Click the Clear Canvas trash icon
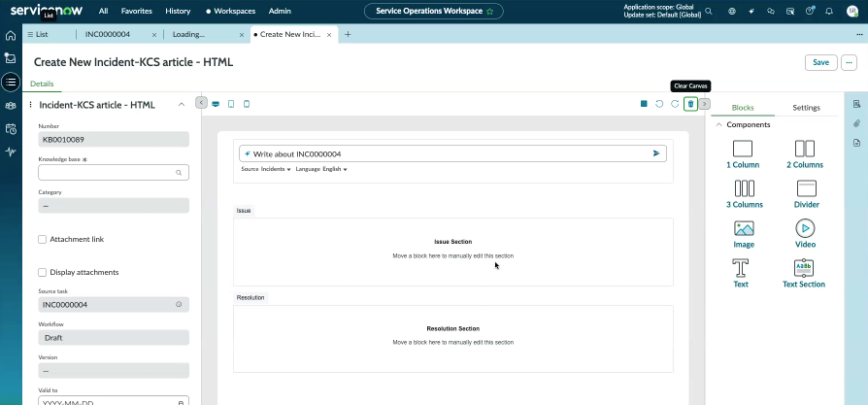This screenshot has width=868, height=405. click(690, 104)
